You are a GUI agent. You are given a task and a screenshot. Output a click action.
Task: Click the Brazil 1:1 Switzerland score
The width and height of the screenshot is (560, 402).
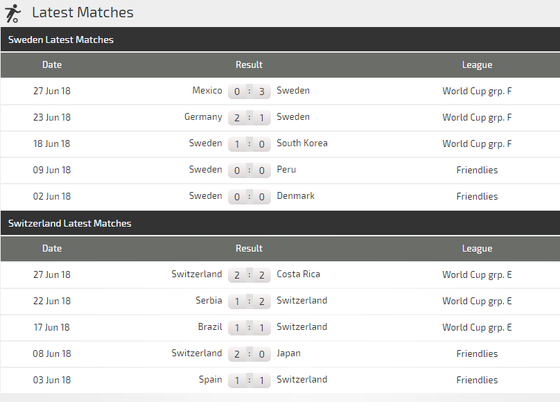coord(249,328)
